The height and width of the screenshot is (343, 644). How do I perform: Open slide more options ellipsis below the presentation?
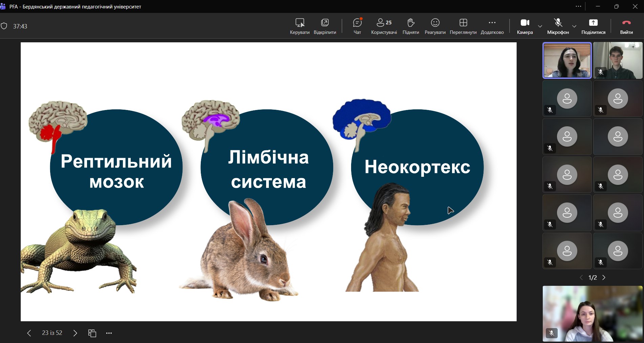(x=109, y=333)
